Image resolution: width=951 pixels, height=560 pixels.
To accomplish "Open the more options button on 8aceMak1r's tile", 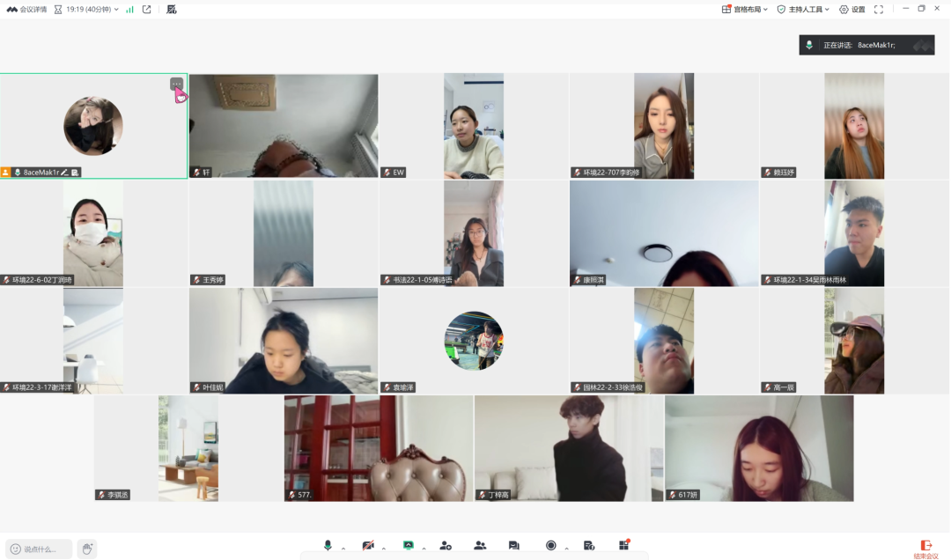I will (176, 84).
